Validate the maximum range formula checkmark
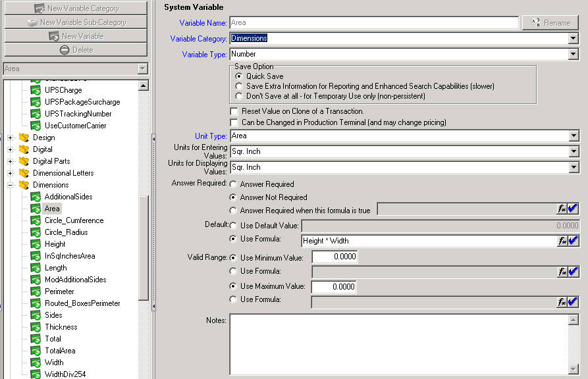588x379 pixels. pos(573,302)
